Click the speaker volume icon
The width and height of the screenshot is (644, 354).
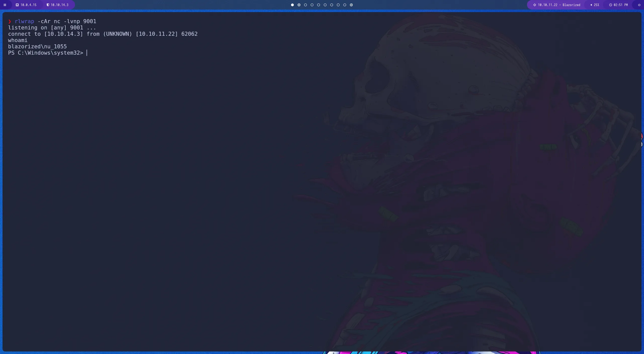click(x=591, y=5)
